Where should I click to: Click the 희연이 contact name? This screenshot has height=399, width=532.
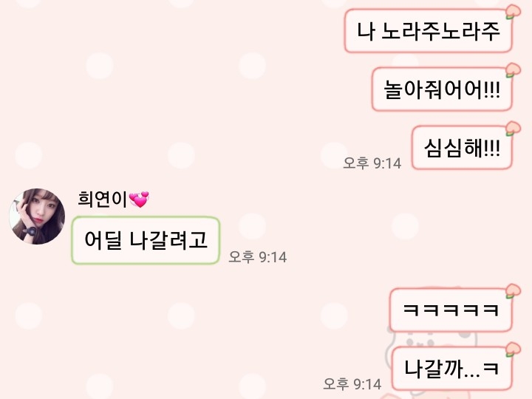(103, 199)
